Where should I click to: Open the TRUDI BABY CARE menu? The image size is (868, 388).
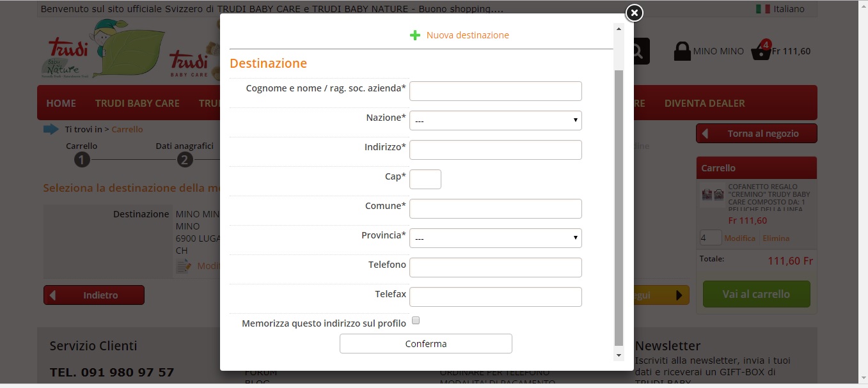137,103
